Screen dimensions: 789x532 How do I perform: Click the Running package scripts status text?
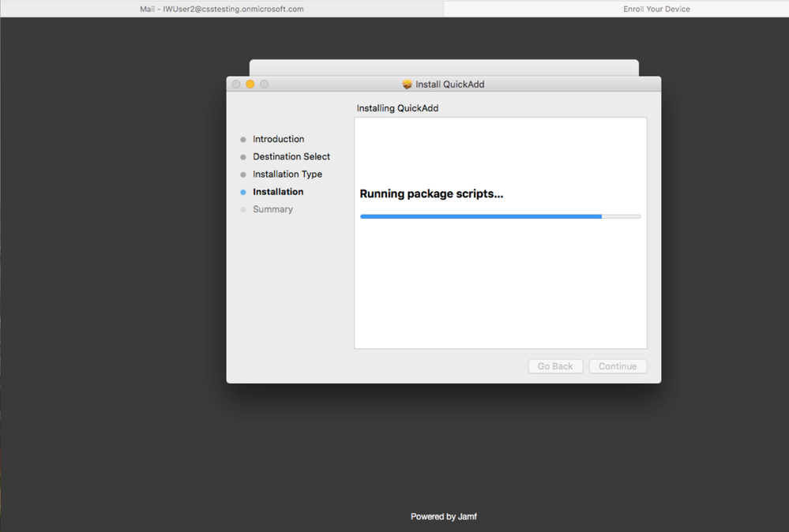coord(431,193)
